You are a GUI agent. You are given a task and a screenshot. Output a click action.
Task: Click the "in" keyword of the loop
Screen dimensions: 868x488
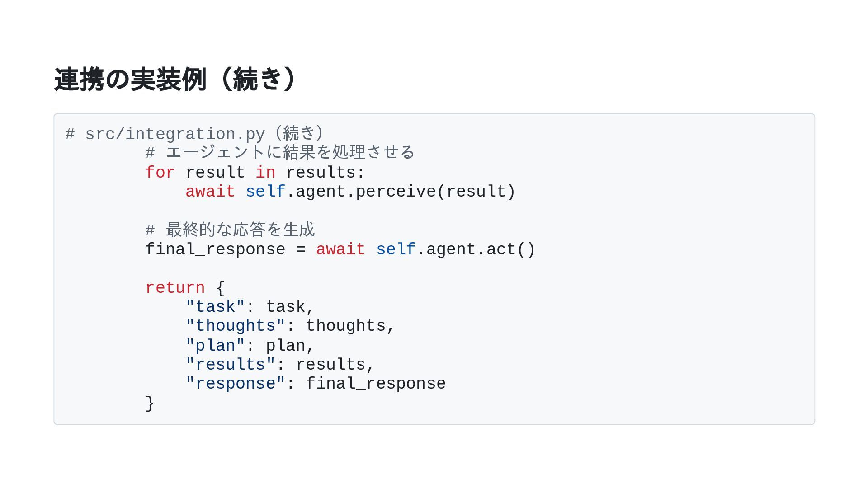coord(265,173)
